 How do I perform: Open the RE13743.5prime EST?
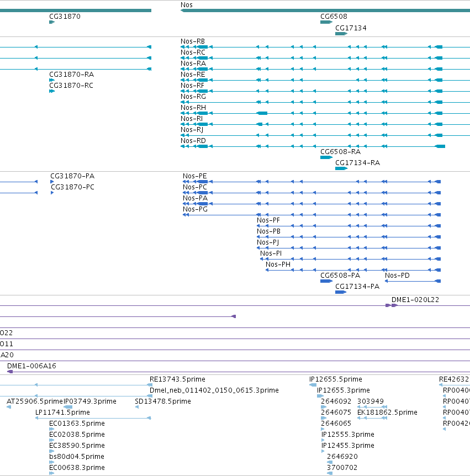177,379
